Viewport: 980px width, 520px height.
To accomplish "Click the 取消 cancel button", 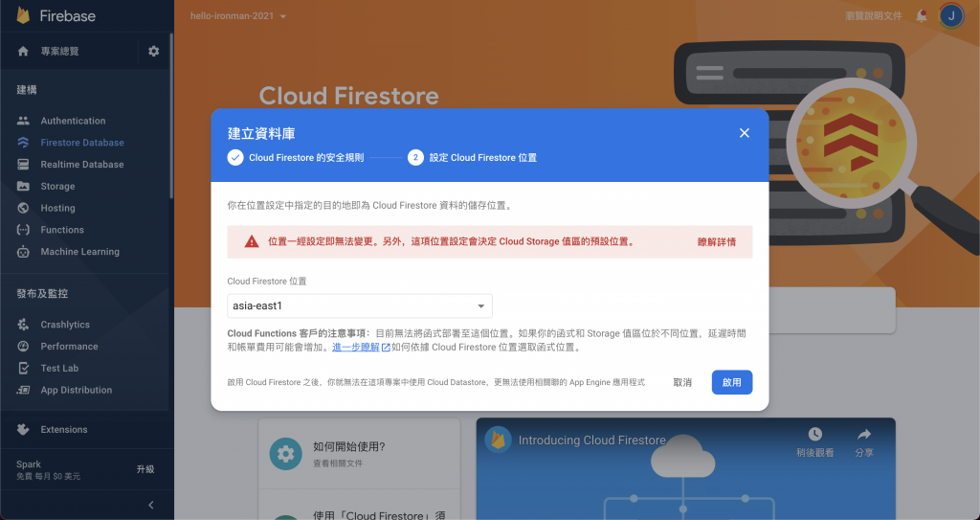I will [681, 382].
